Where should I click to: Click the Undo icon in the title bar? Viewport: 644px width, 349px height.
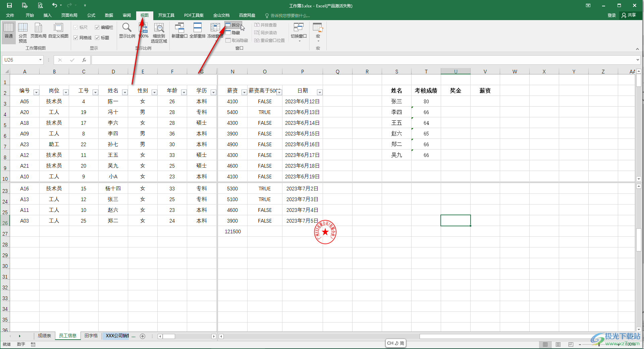55,5
